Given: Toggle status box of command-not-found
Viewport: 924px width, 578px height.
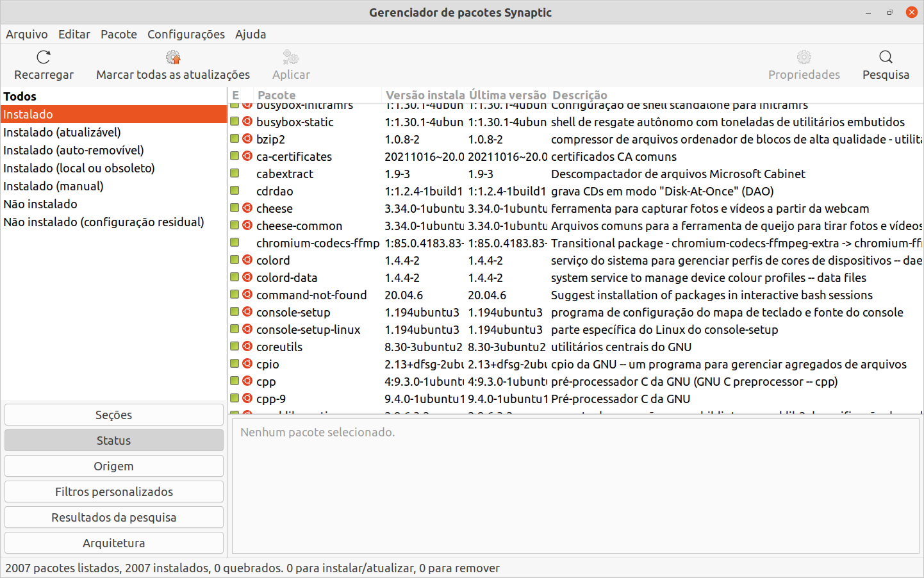Looking at the screenshot, I should (235, 294).
